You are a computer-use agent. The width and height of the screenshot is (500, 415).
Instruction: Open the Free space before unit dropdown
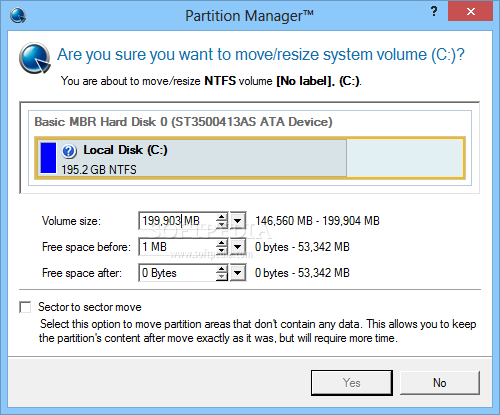coord(238,247)
